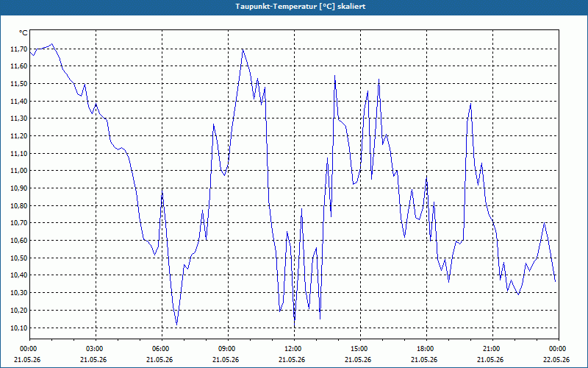Select the 11,60 y-axis label
This screenshot has width=588, height=368.
click(19, 66)
